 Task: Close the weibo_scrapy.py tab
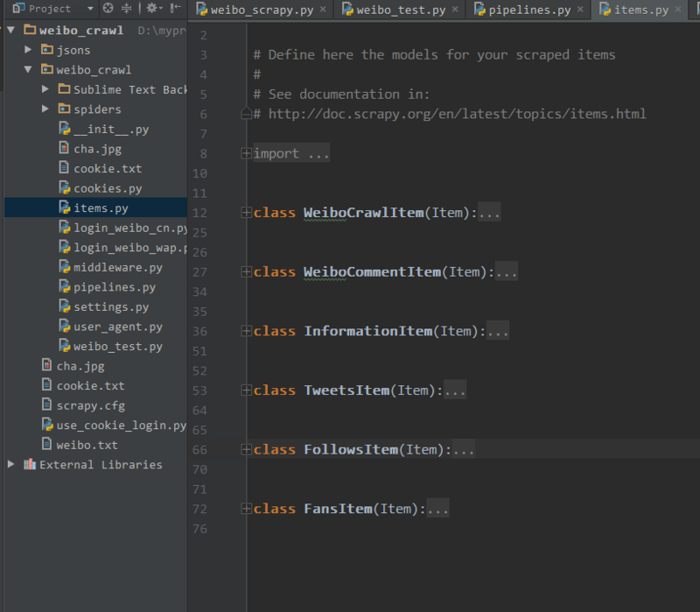pos(323,9)
